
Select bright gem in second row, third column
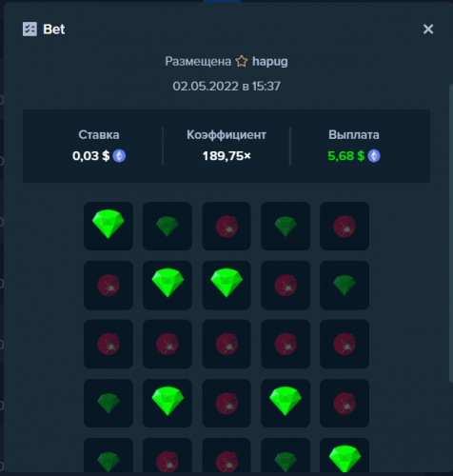(x=226, y=286)
